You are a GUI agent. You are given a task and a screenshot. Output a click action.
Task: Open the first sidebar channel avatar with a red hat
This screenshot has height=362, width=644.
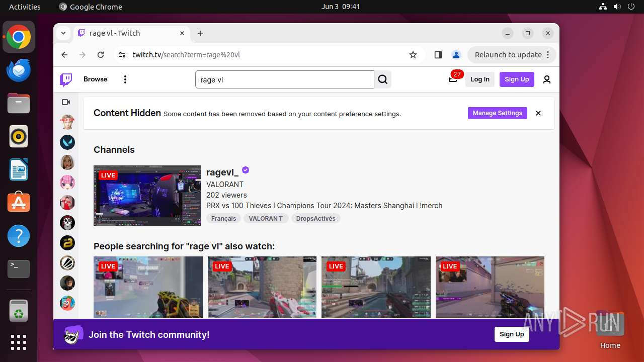coord(67,122)
